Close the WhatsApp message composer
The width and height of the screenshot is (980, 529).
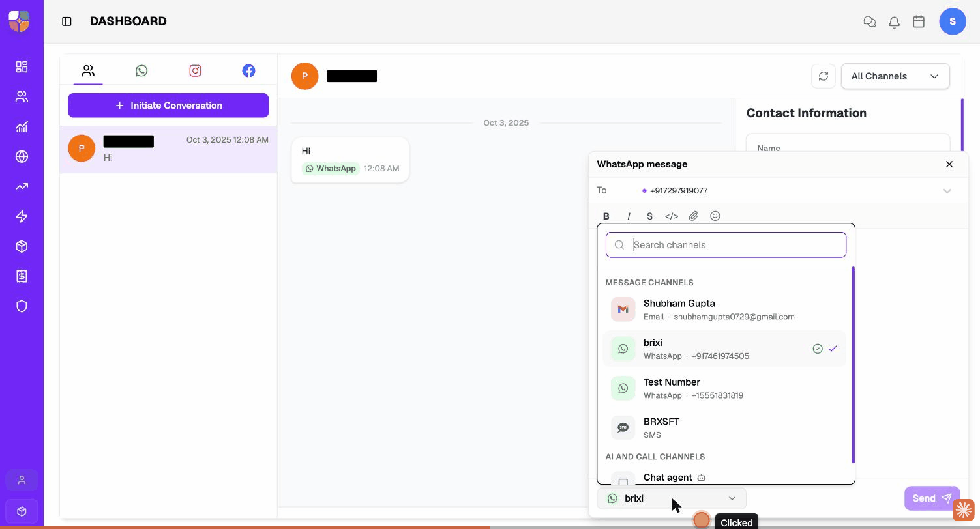949,164
